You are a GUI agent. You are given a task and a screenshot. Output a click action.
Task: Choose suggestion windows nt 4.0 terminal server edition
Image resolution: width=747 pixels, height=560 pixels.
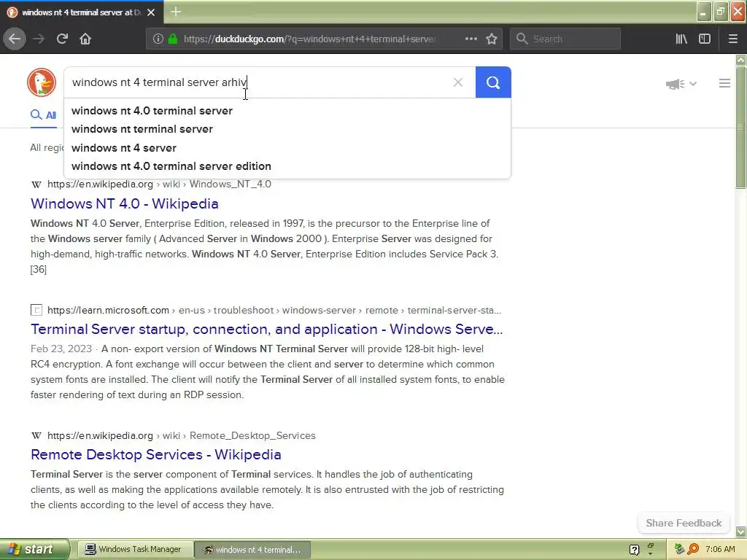click(x=171, y=166)
